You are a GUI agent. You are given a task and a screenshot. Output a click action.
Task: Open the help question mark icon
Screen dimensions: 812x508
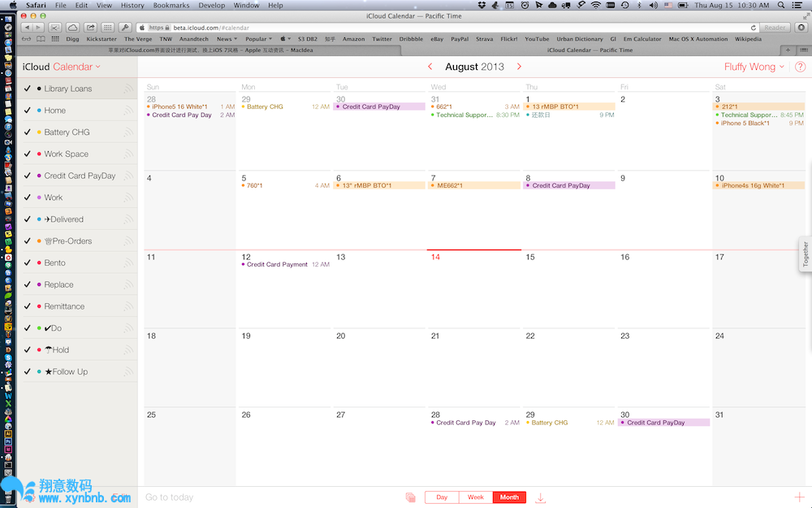coord(800,67)
